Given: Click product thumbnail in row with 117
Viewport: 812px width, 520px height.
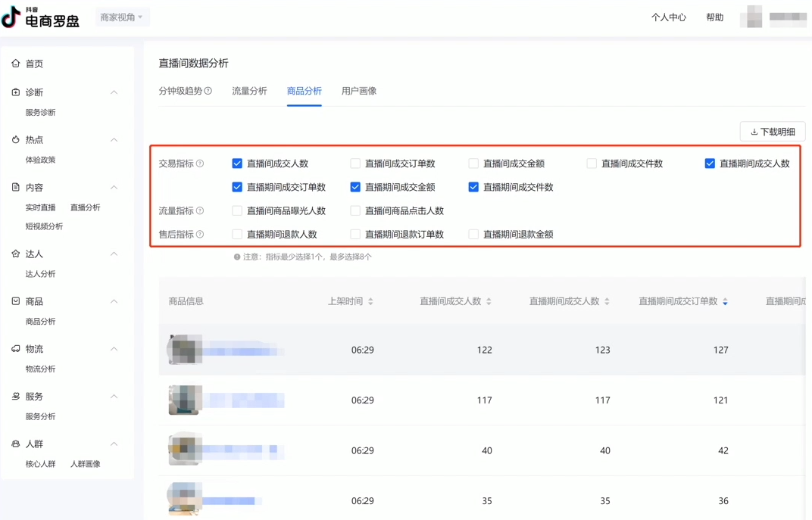Looking at the screenshot, I should [x=184, y=400].
